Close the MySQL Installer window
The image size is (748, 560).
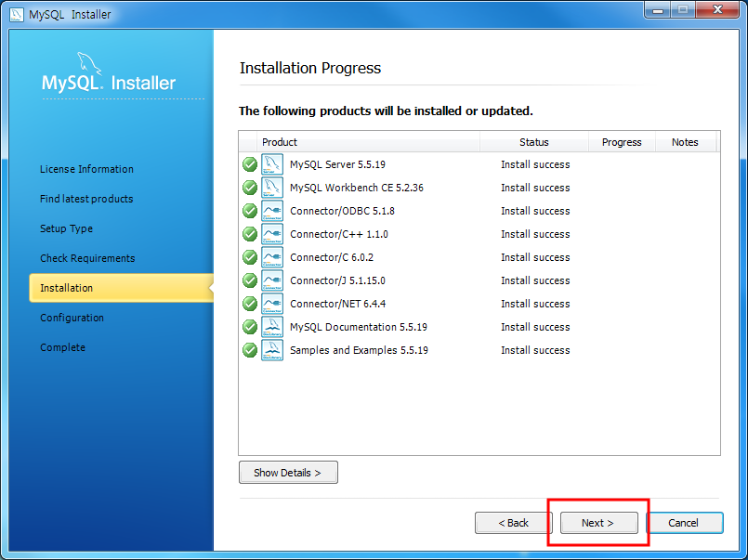click(x=717, y=9)
